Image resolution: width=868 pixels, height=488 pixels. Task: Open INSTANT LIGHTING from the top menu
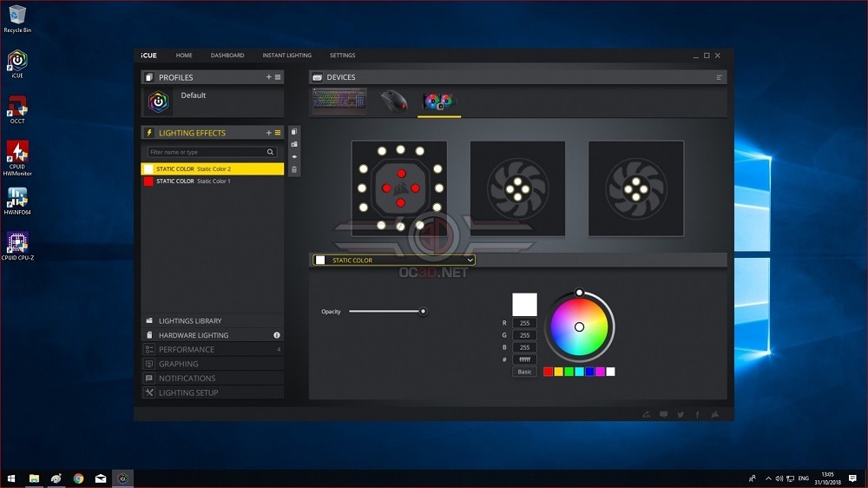[x=286, y=56]
